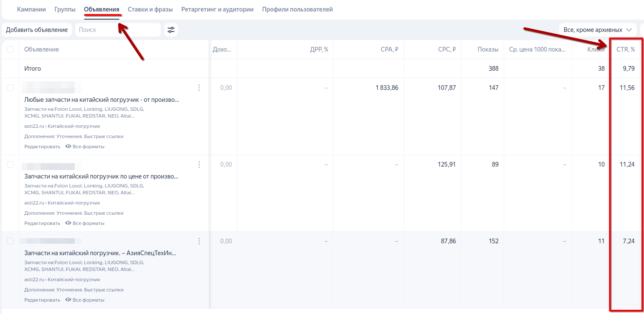
Task: Open the filter settings icon beside search
Action: [171, 30]
